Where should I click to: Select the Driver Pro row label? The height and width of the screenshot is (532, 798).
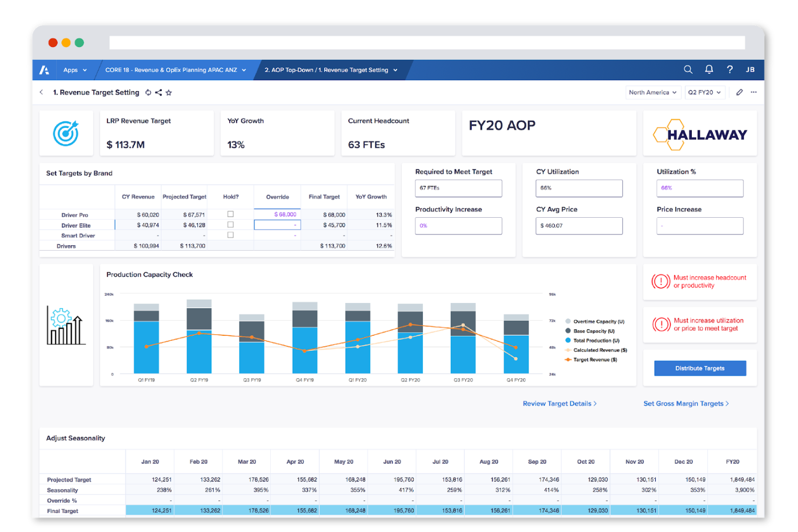74,215
